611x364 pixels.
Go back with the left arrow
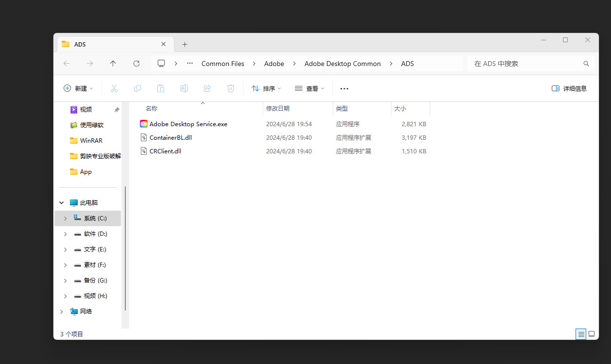(67, 64)
